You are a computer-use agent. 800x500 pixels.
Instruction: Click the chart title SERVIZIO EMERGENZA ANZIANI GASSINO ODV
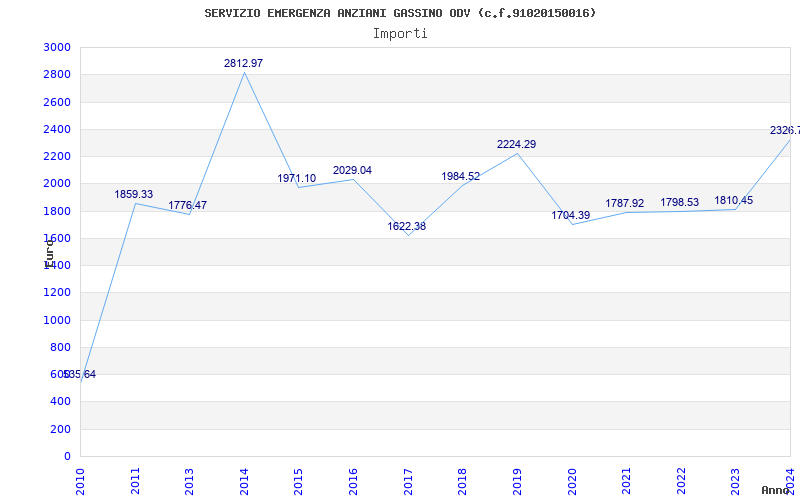click(x=400, y=13)
